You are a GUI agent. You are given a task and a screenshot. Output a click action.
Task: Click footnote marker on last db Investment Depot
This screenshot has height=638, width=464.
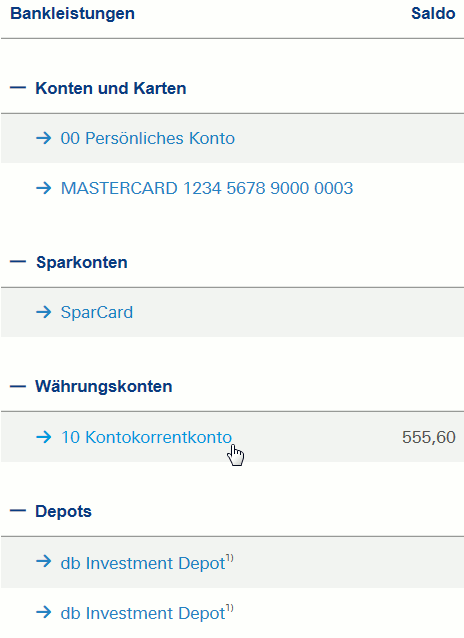230,608
